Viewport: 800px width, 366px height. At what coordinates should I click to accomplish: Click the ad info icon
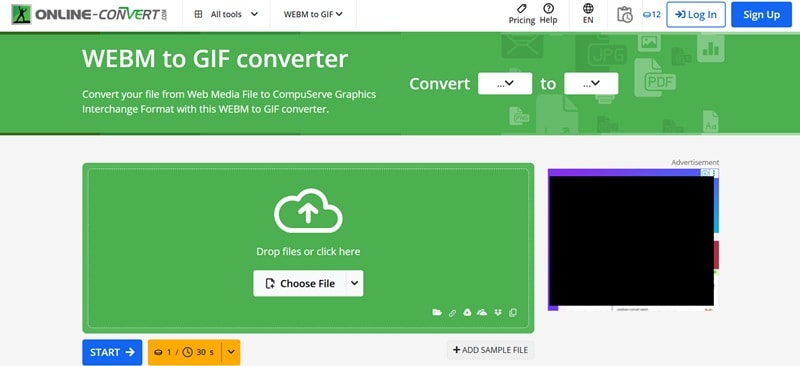705,173
